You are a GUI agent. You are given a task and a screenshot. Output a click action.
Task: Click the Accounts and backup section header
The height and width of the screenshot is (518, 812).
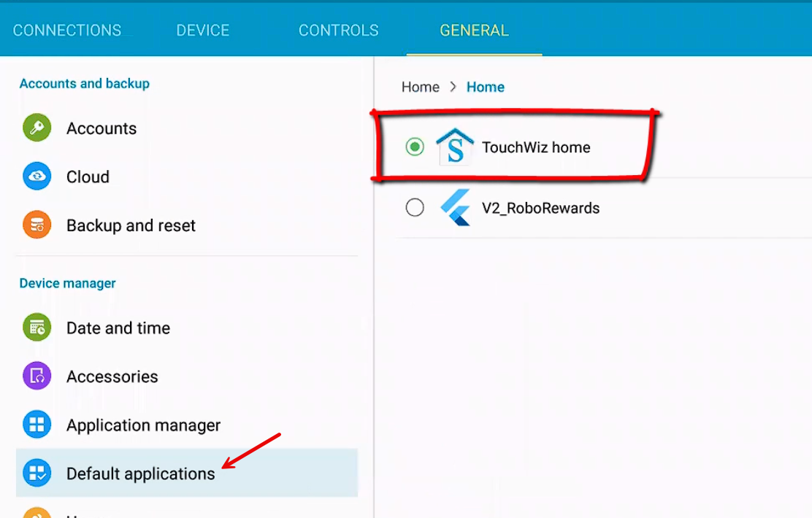click(85, 83)
